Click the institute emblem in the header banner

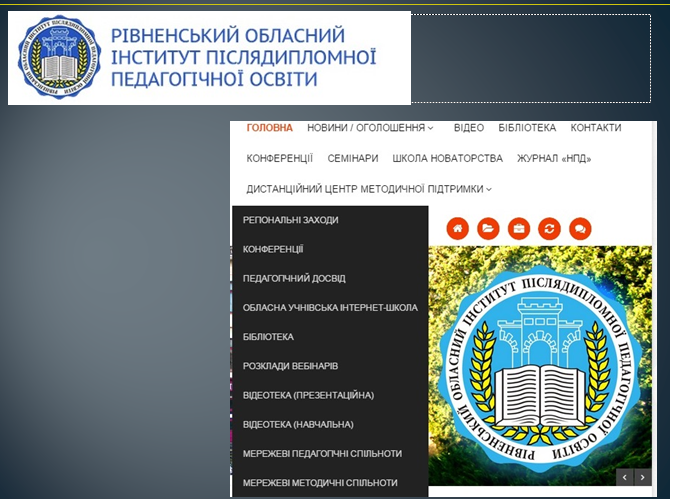click(x=59, y=58)
